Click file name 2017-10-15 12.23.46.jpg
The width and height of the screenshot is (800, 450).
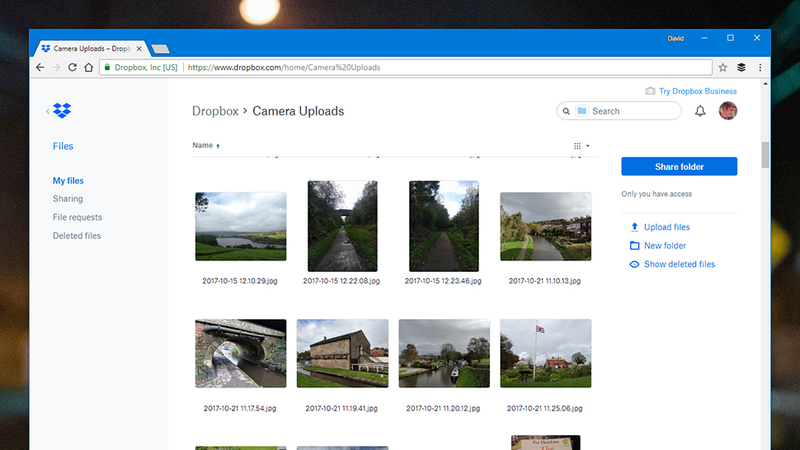[443, 281]
